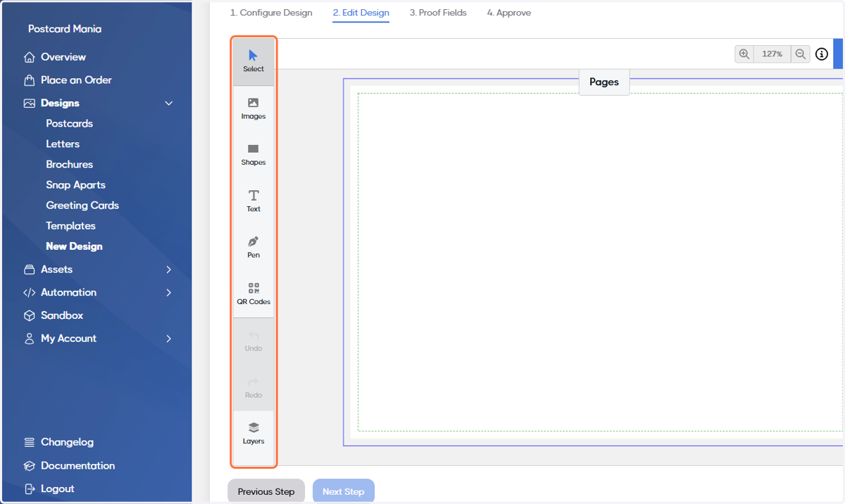This screenshot has height=504, width=845.
Task: Expand the My Account submenu arrow
Action: click(x=168, y=339)
